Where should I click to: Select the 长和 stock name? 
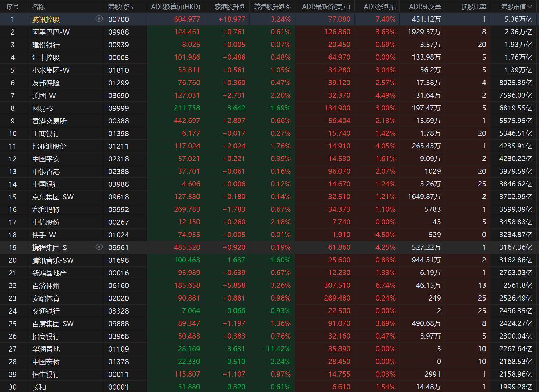click(39, 387)
